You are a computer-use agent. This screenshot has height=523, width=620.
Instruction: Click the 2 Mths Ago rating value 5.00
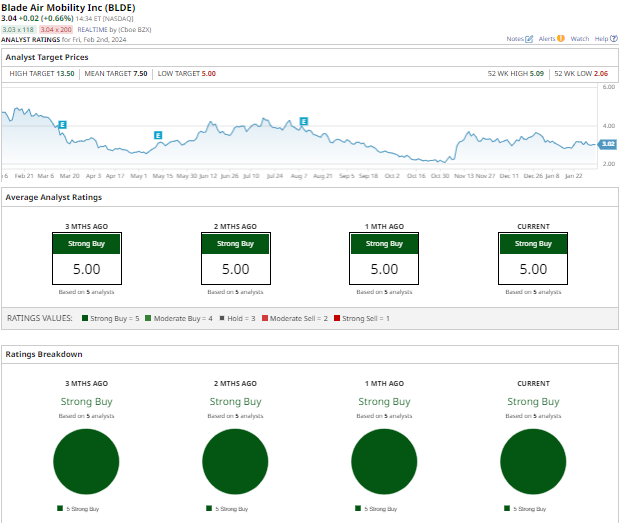point(235,269)
